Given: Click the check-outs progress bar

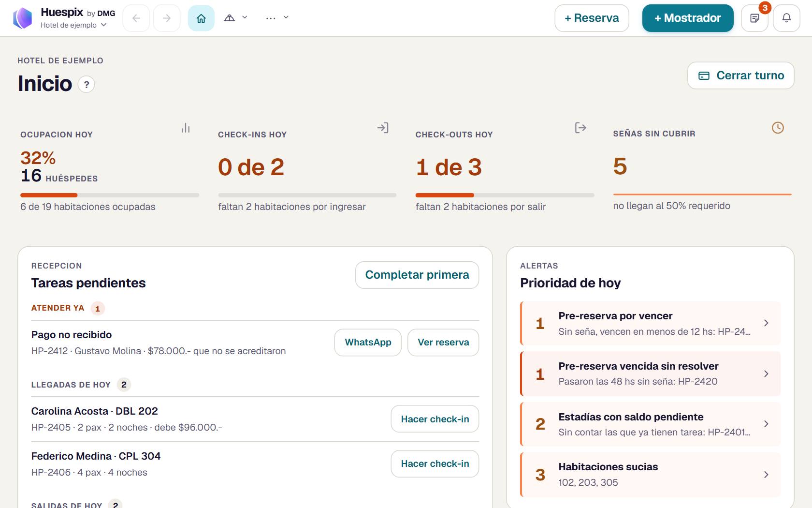Looking at the screenshot, I should [x=505, y=195].
